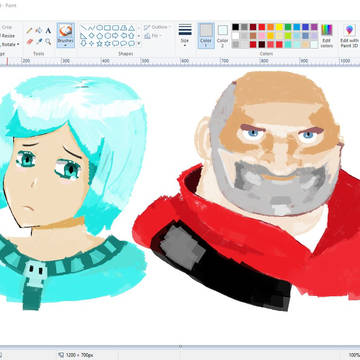Viewport: 360px width, 360px height.
Task: Go to next row in Shapes gallery
Action: click(139, 35)
